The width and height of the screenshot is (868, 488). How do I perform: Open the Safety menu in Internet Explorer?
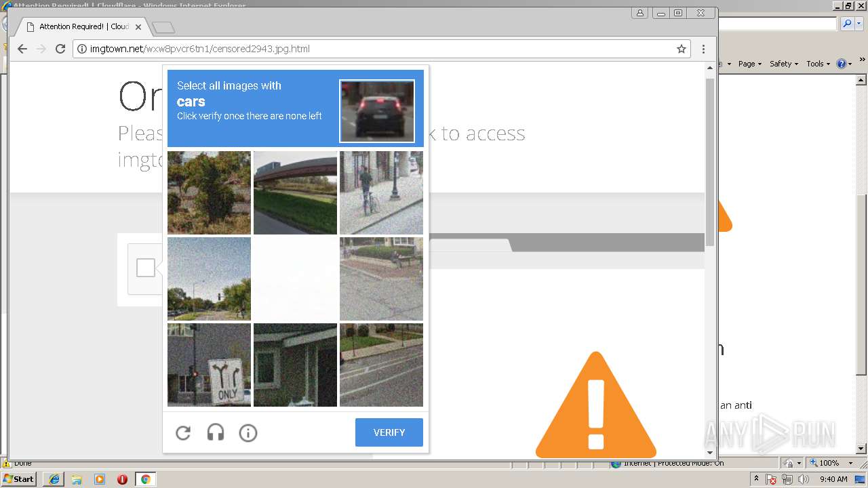[784, 64]
